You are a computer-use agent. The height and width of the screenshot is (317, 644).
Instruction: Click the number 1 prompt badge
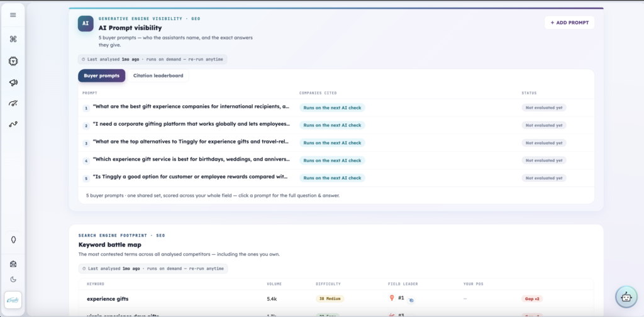coord(86,108)
